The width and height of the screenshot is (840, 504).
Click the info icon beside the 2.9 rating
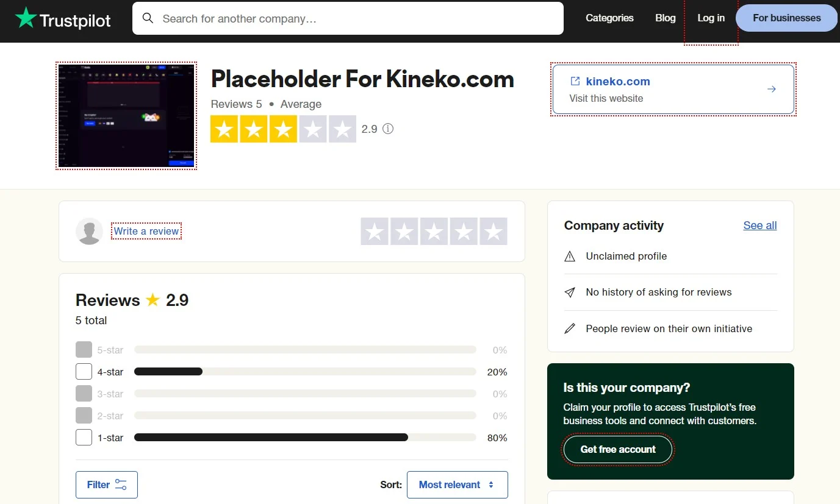pyautogui.click(x=388, y=129)
